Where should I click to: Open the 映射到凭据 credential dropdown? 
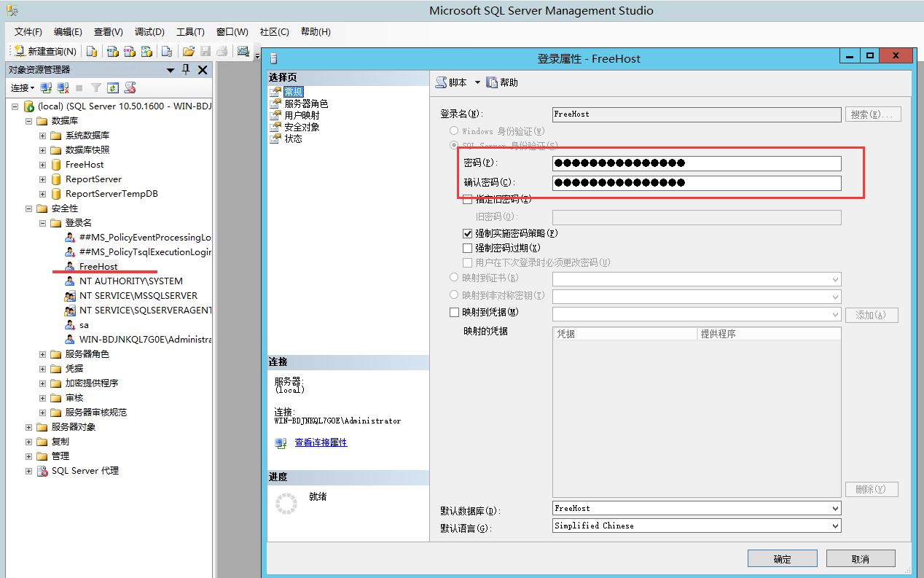click(697, 314)
